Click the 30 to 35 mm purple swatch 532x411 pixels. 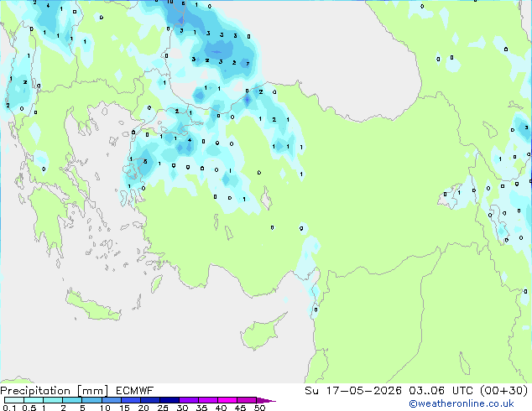click(189, 400)
